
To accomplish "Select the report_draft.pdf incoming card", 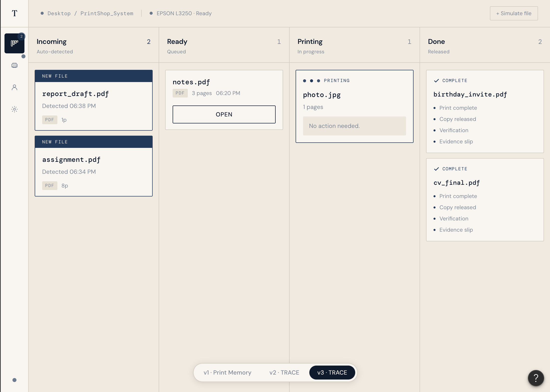I will 94,100.
